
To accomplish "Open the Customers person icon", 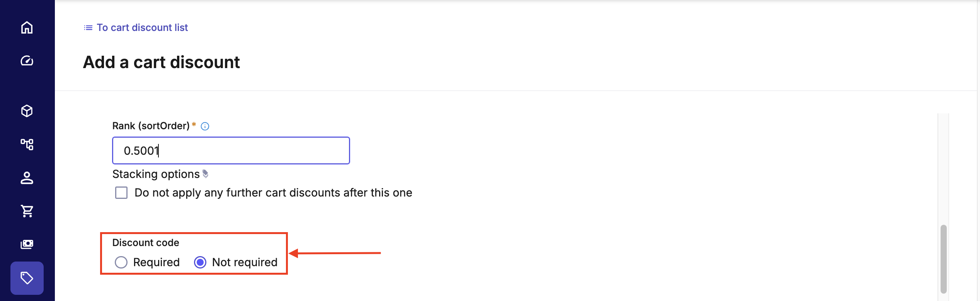I will (x=27, y=178).
